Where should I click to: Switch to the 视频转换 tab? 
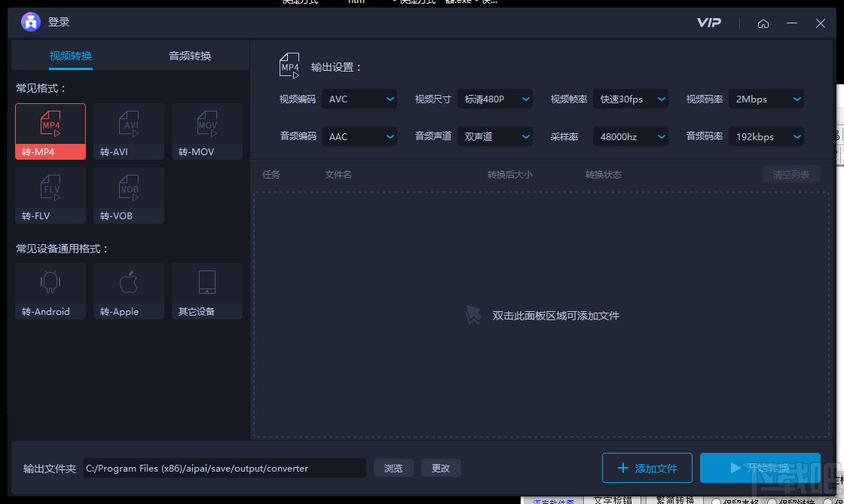[70, 55]
